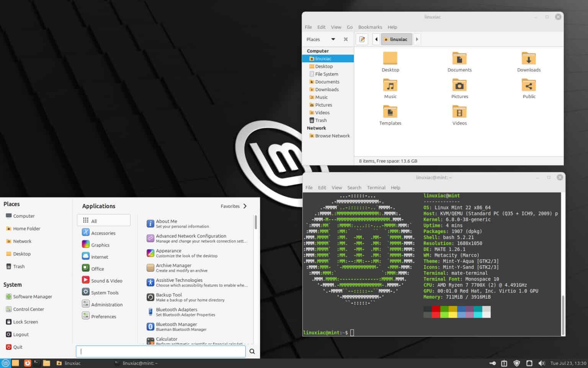Open the Downloads folder in file pane

click(x=529, y=59)
